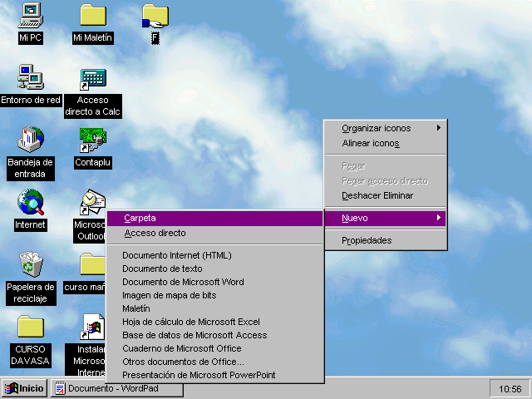Click the disabled Pegar acceso directo entry
The height and width of the screenshot is (399, 532).
click(386, 181)
